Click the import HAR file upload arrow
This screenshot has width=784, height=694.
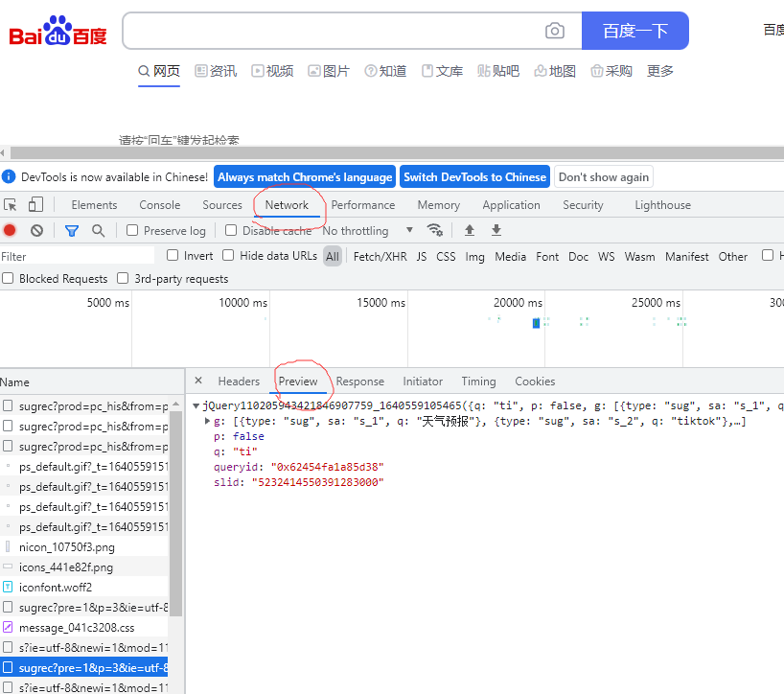[470, 230]
